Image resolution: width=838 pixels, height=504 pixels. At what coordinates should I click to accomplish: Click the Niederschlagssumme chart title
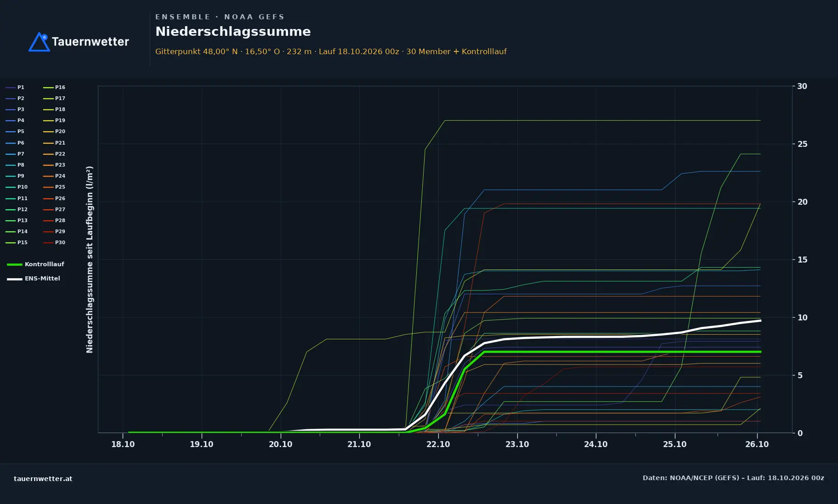click(x=233, y=32)
